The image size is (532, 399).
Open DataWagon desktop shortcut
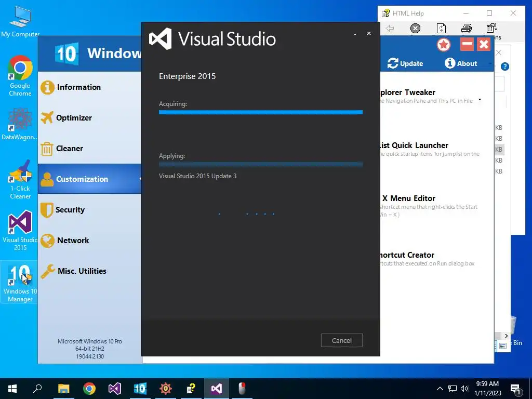click(20, 124)
